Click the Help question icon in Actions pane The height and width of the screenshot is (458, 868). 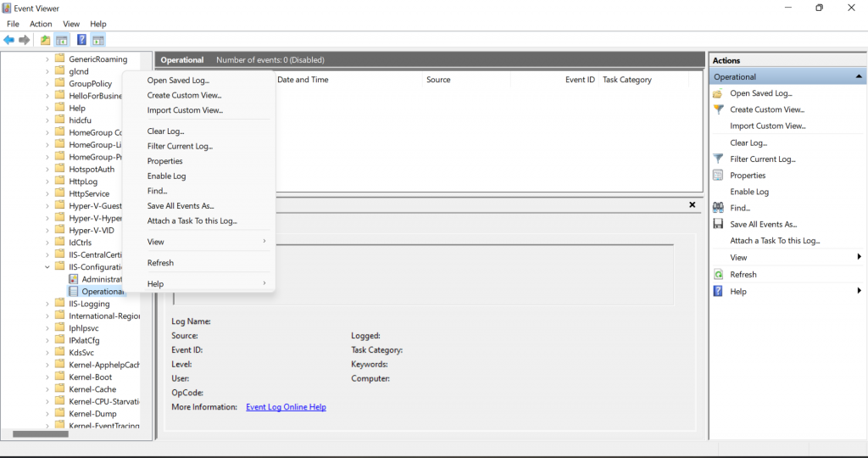coord(718,291)
